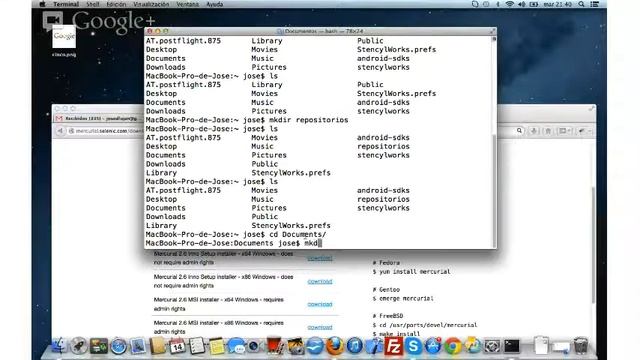This screenshot has height=360, width=640.
Task: Click browser window vertical scrollbar
Action: tap(593, 245)
